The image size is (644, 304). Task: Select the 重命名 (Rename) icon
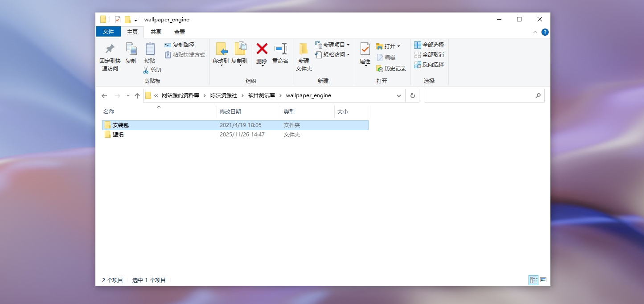(x=280, y=49)
